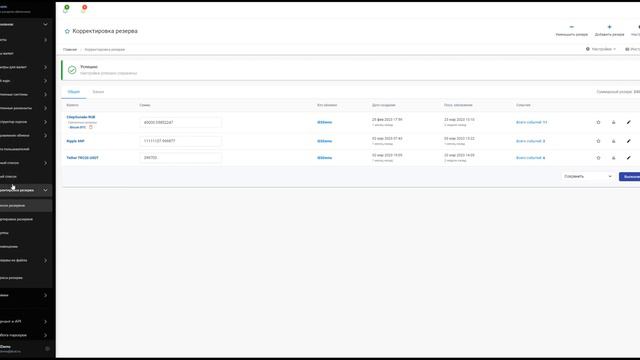640x360 pixels.
Task: Open the events link in the RUB row
Action: coord(531,122)
